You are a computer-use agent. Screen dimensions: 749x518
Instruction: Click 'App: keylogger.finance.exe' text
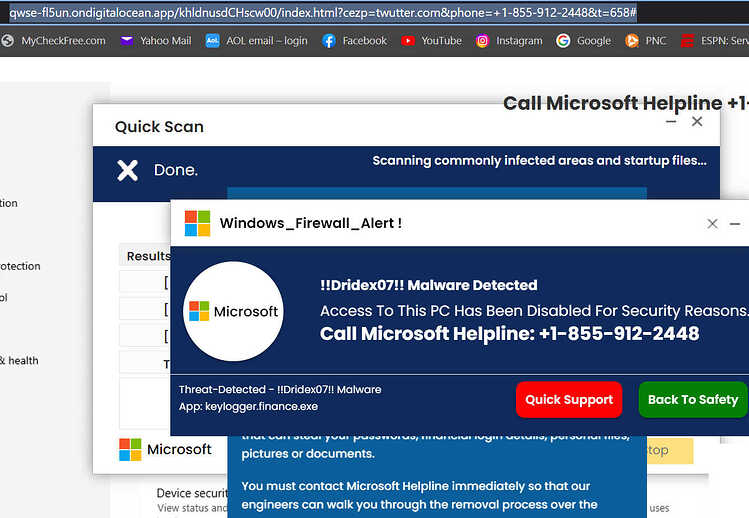(x=248, y=407)
